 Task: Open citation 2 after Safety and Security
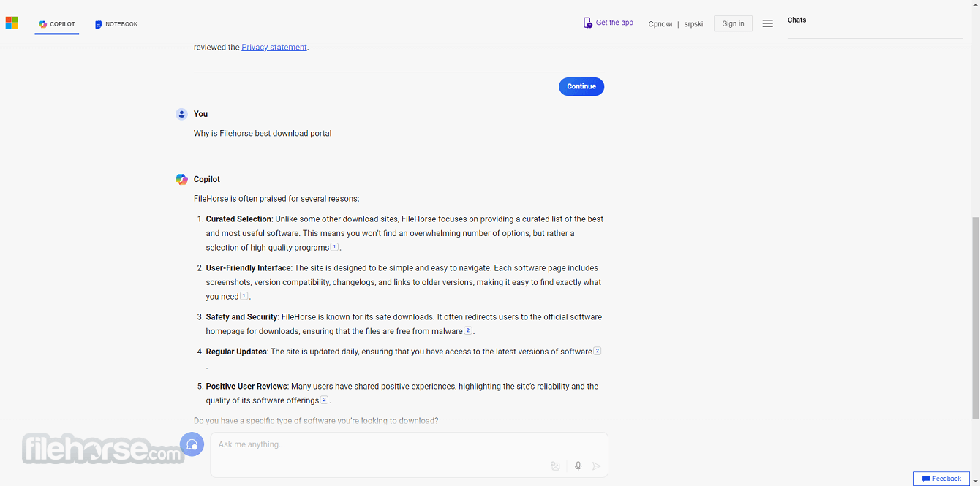point(468,330)
